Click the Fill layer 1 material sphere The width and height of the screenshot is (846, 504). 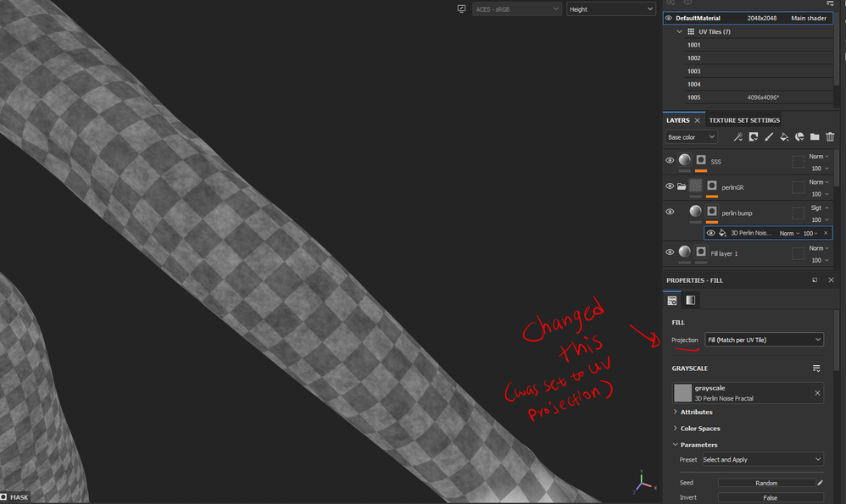click(x=685, y=252)
